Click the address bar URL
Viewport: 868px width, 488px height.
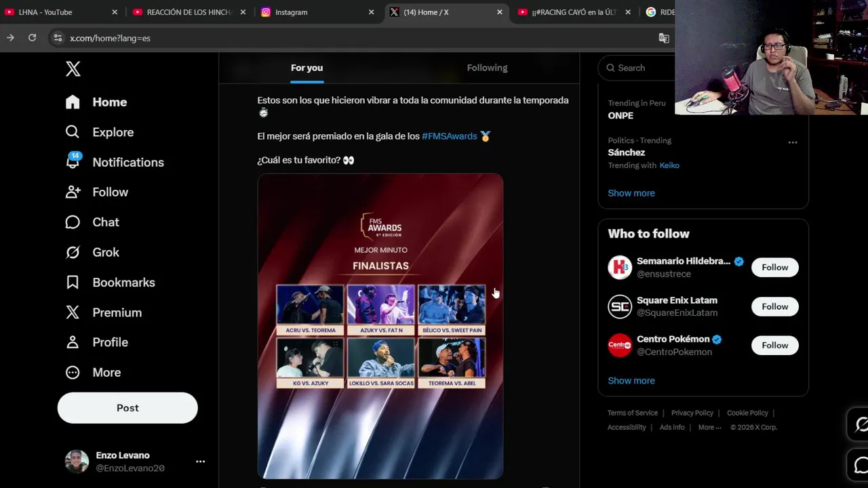pyautogui.click(x=110, y=38)
